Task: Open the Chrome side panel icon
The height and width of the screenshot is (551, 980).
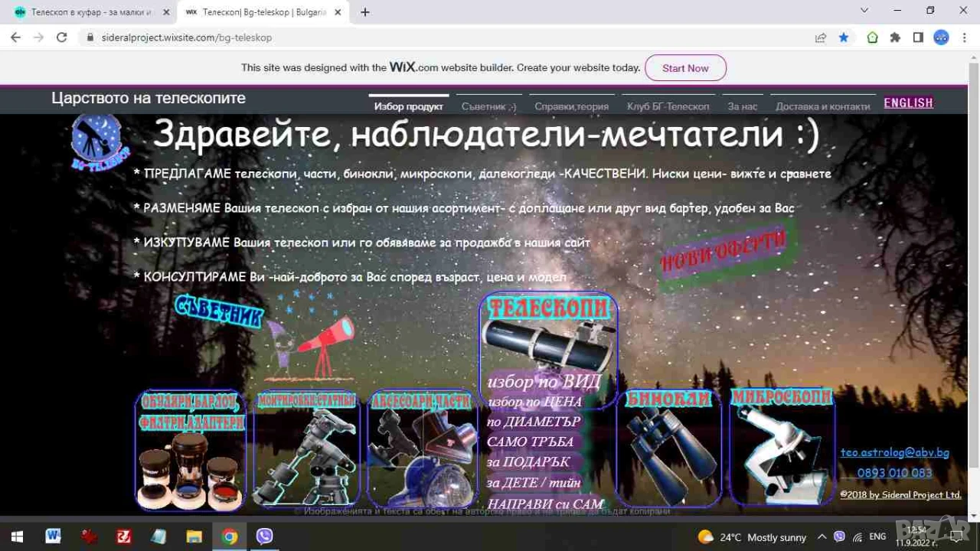Action: tap(918, 37)
